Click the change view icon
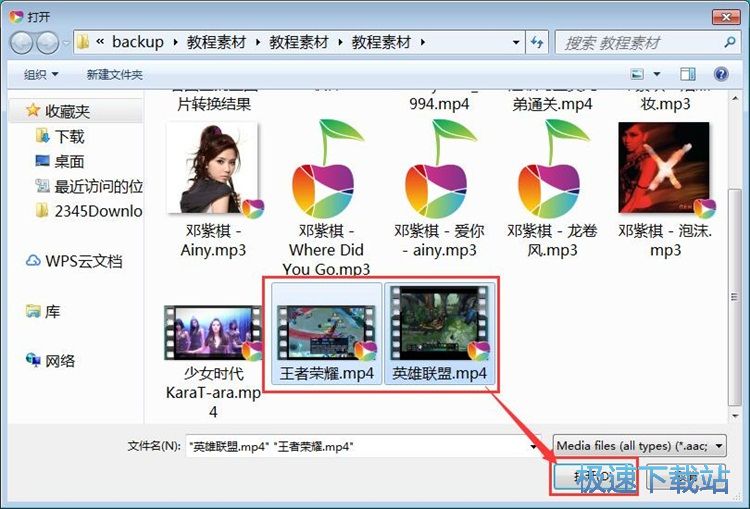Viewport: 750px width, 509px height. coord(637,74)
